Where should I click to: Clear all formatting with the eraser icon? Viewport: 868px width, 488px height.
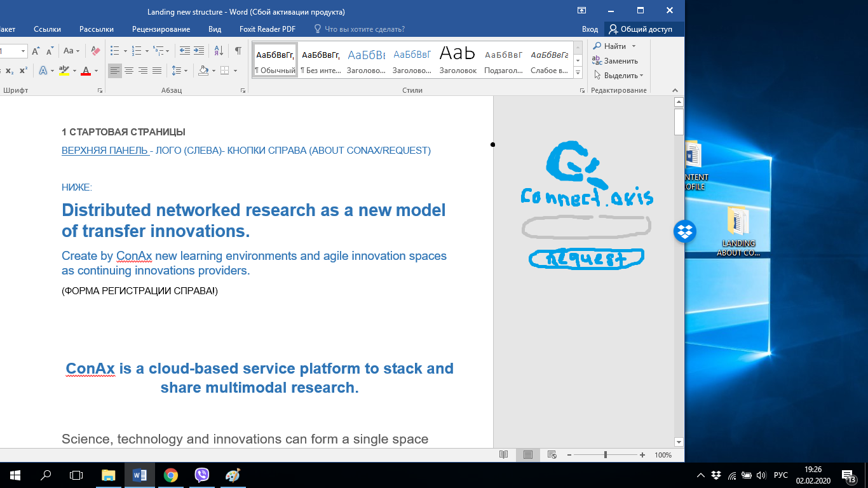(95, 51)
